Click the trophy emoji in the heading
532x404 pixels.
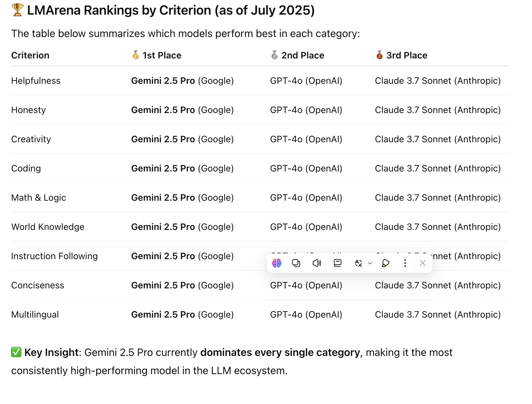click(x=18, y=10)
